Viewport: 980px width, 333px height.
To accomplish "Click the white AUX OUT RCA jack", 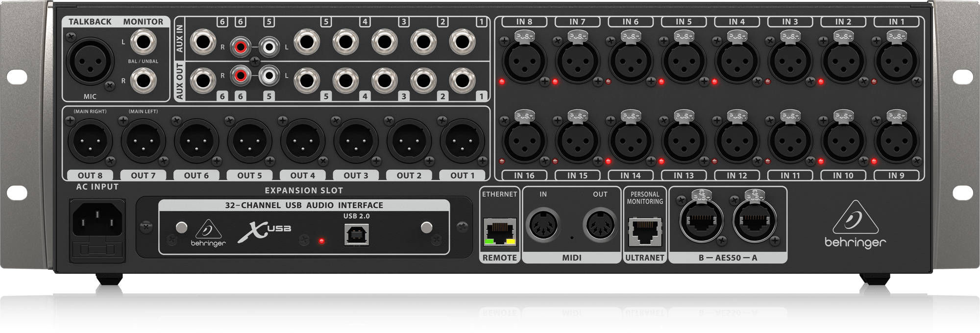I will [x=269, y=75].
